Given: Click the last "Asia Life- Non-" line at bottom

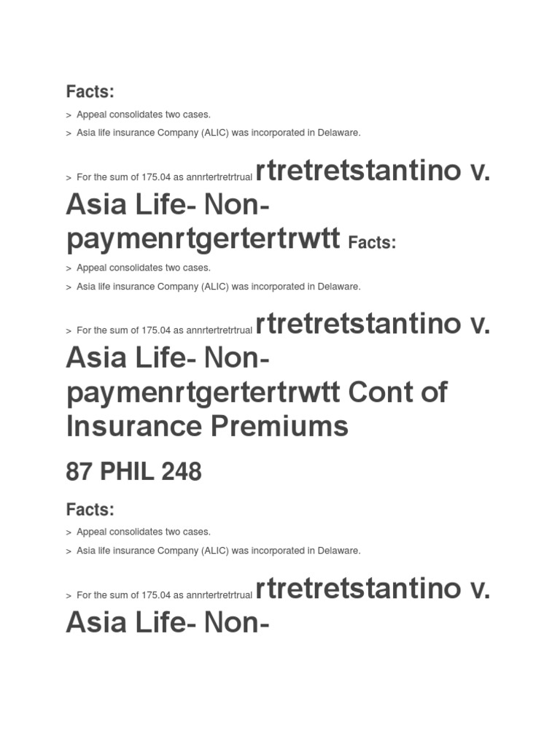Looking at the screenshot, I should pos(168,622).
